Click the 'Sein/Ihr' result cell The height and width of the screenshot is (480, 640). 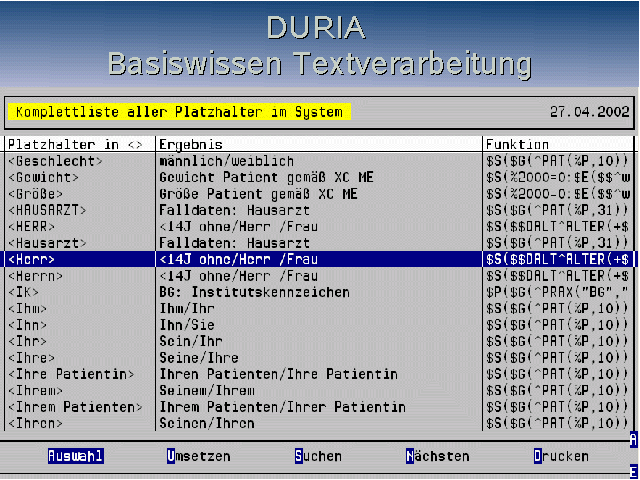[x=191, y=341]
